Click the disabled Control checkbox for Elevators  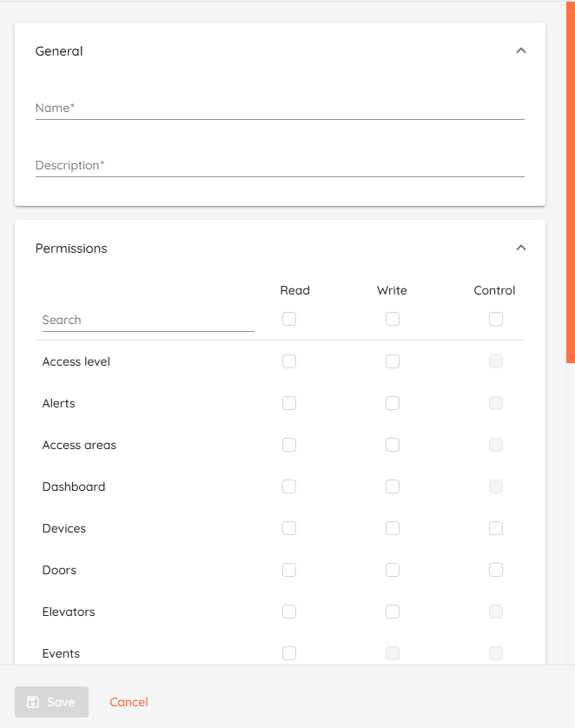pyautogui.click(x=496, y=612)
